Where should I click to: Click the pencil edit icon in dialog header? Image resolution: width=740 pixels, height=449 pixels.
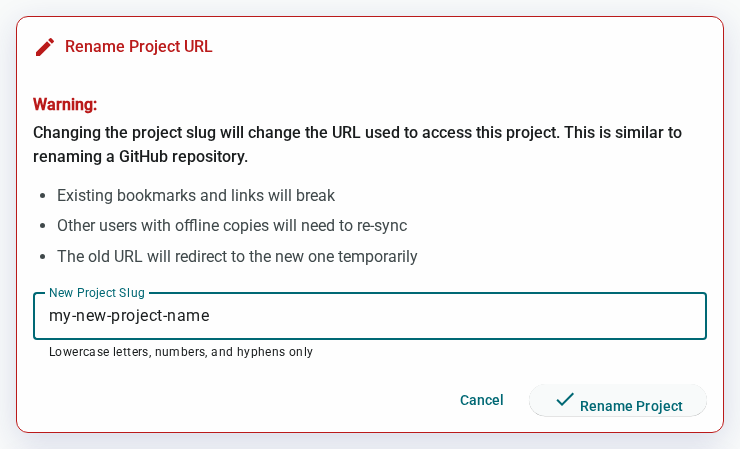[x=45, y=47]
